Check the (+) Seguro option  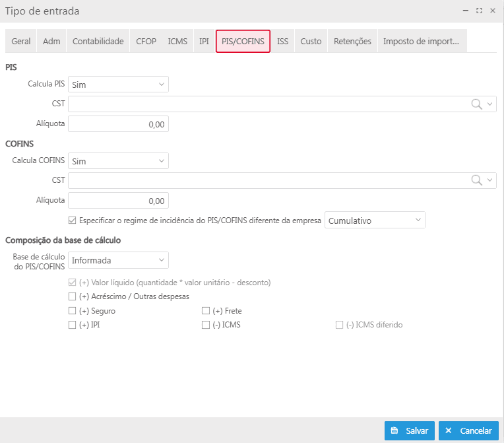(73, 311)
